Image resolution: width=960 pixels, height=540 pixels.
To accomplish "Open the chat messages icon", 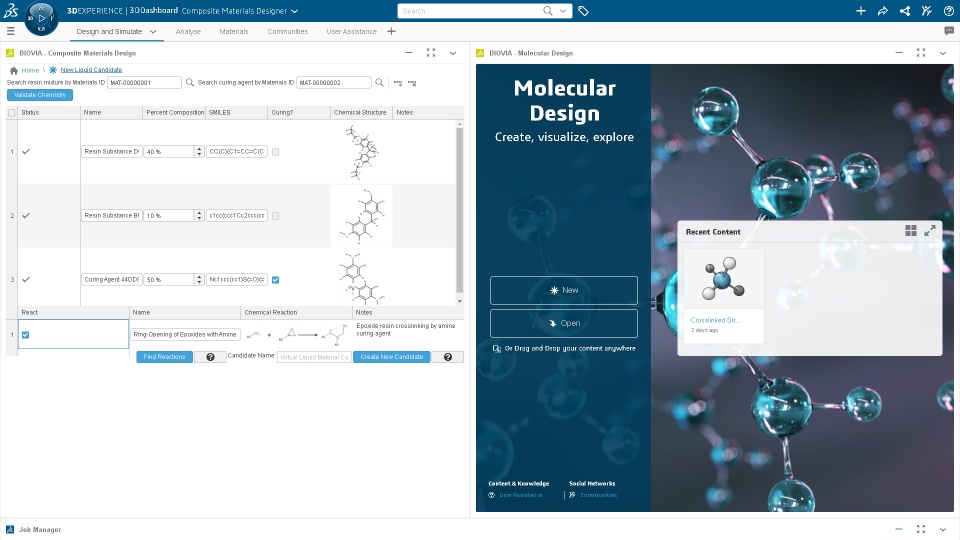I will (949, 31).
